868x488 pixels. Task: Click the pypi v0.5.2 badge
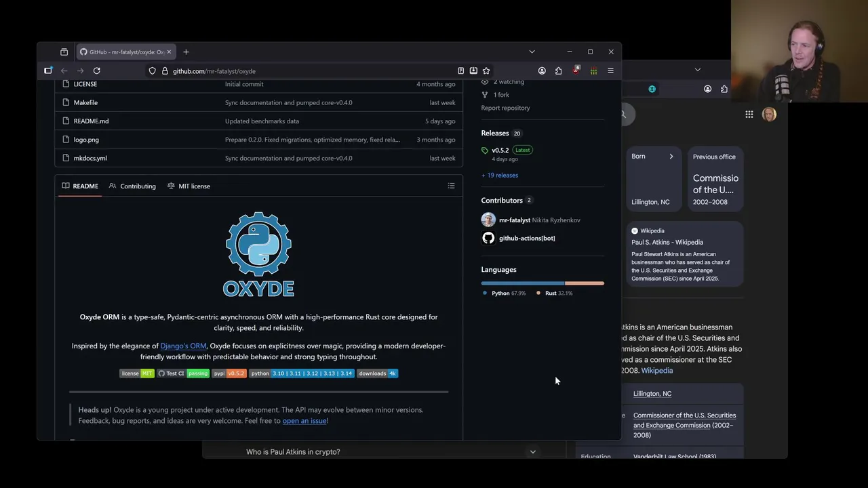point(229,373)
